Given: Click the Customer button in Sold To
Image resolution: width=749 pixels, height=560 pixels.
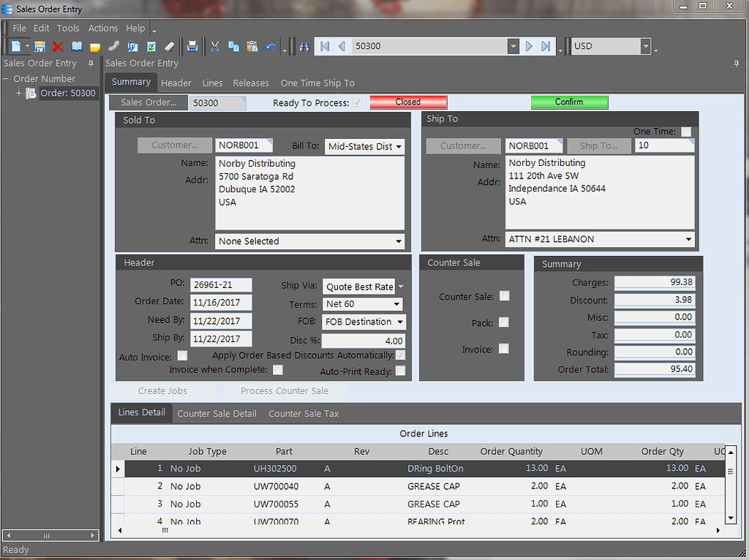Looking at the screenshot, I should [175, 145].
